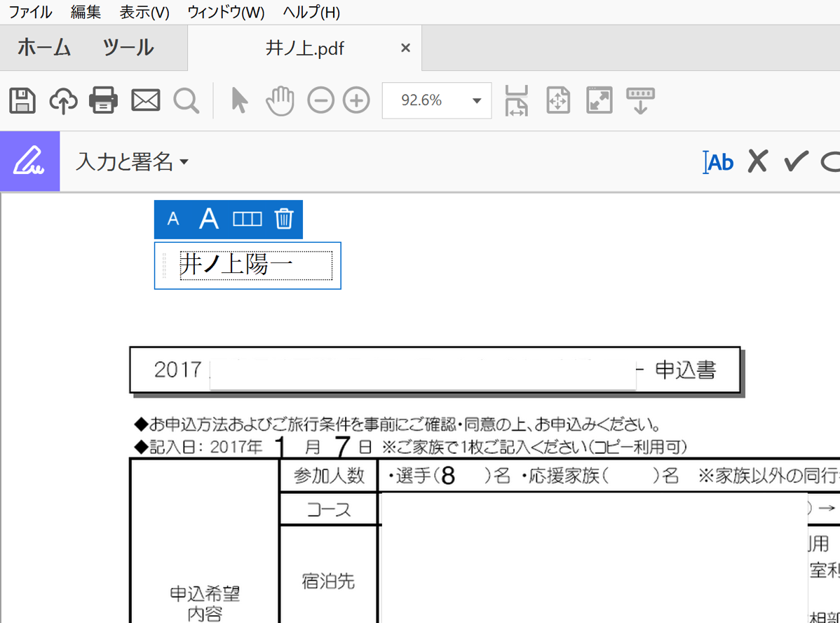Open the 表示(V) menu

(144, 12)
